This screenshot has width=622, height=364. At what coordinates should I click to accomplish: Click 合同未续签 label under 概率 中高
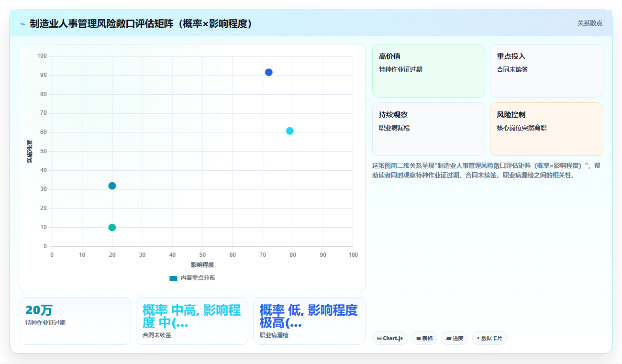(157, 335)
